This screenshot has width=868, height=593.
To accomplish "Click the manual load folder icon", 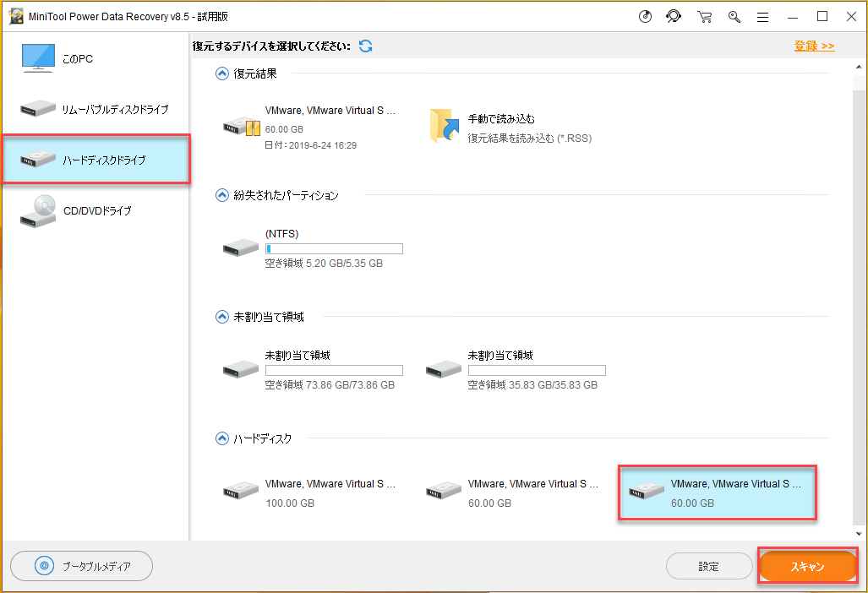I will 445,126.
